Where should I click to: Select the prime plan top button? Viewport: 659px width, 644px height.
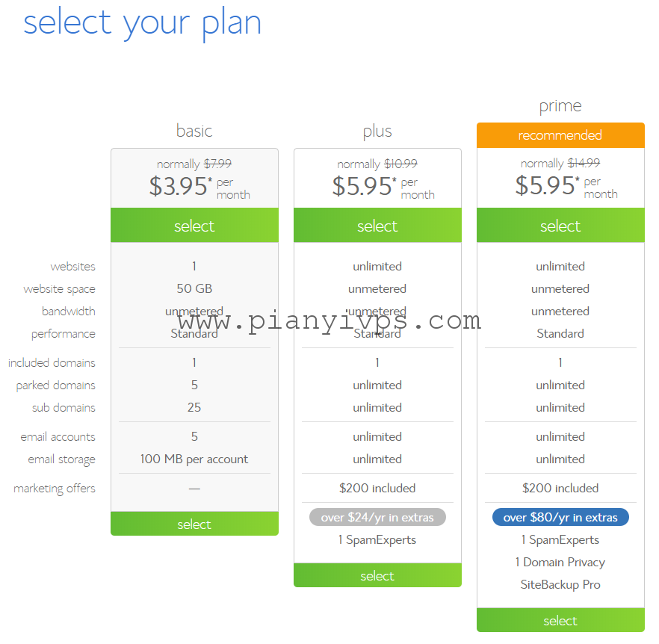pyautogui.click(x=560, y=226)
